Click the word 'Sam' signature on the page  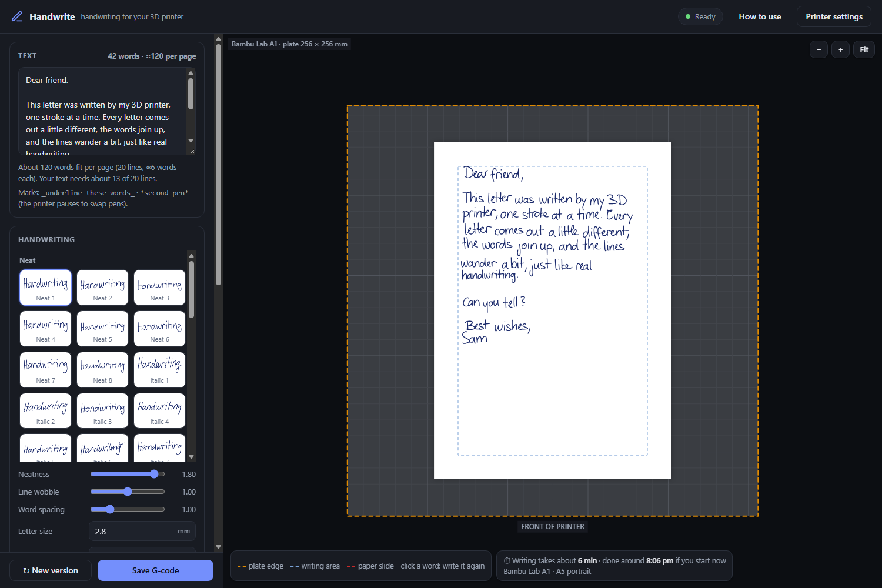[x=475, y=339]
